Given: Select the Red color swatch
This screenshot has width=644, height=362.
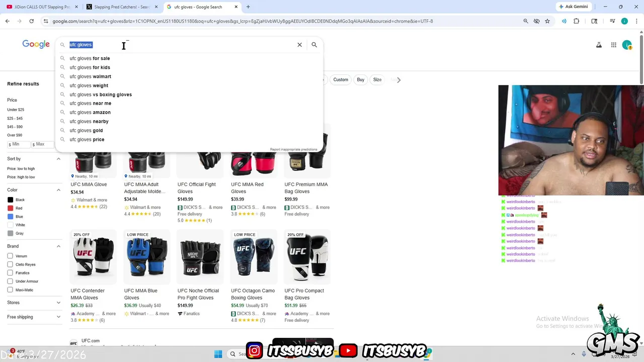Looking at the screenshot, I should 11,208.
